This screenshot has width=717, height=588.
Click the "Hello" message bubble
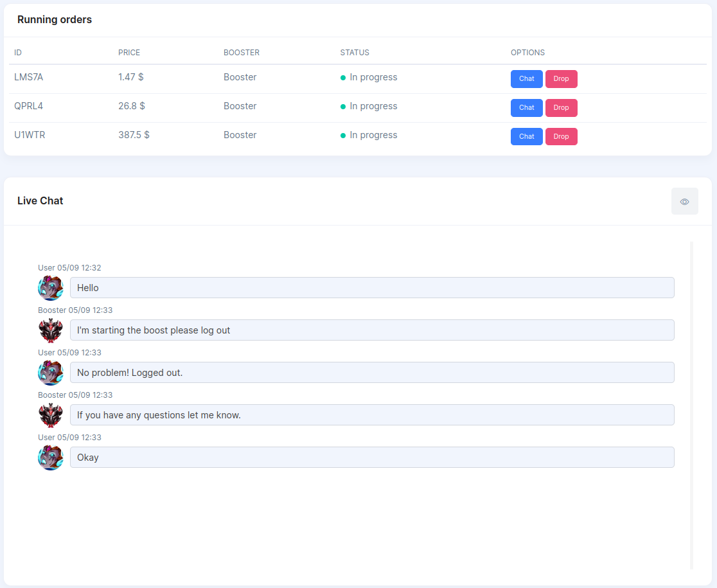[372, 288]
